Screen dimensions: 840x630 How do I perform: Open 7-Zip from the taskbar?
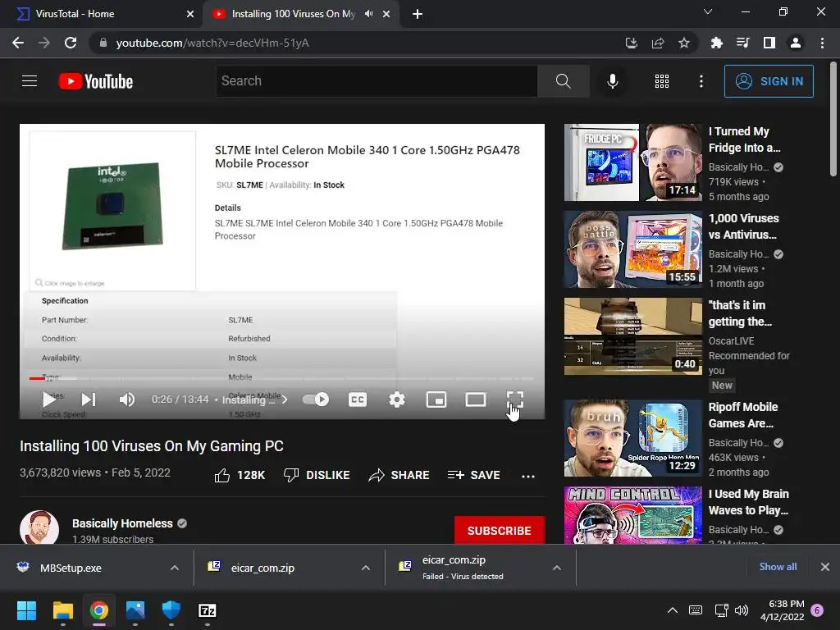(208, 610)
